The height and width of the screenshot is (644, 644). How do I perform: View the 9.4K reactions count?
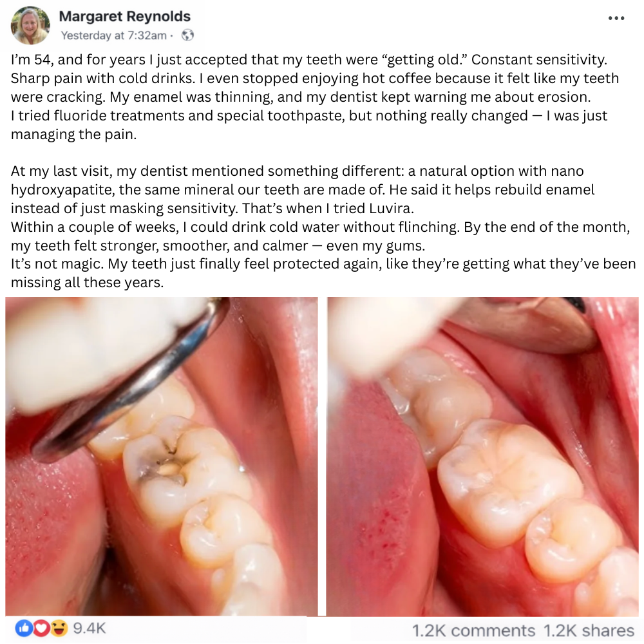pyautogui.click(x=90, y=628)
